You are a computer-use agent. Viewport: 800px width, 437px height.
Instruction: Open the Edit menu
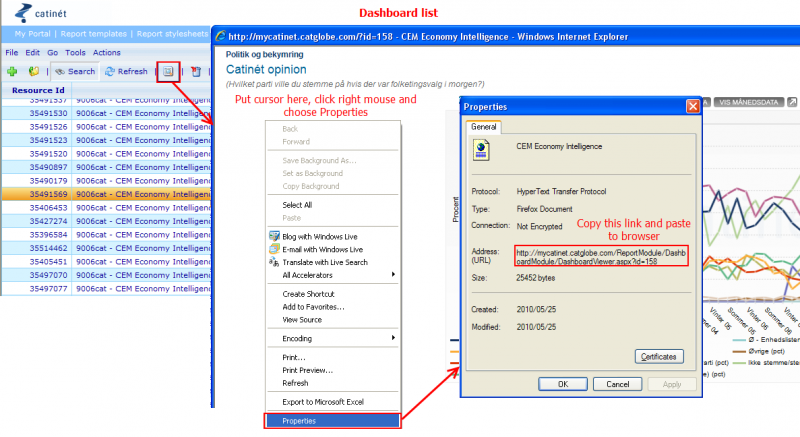point(33,53)
